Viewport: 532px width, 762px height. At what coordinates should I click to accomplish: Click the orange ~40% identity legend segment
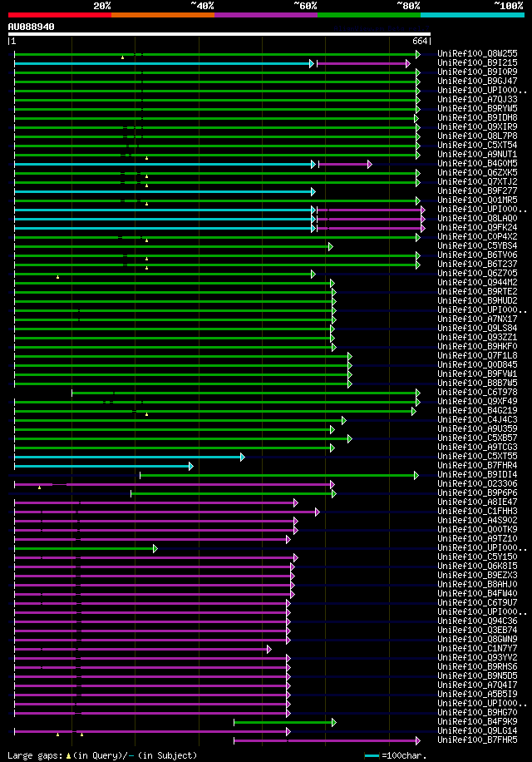pos(163,15)
